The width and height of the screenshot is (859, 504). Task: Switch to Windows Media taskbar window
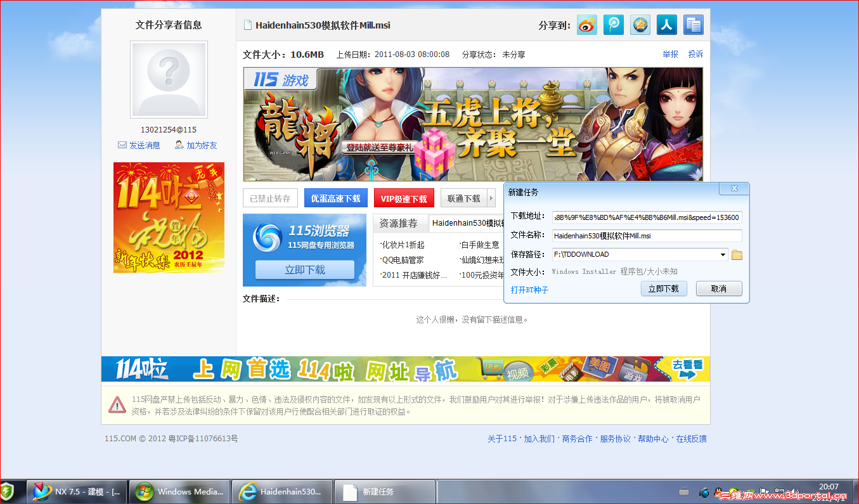[179, 491]
